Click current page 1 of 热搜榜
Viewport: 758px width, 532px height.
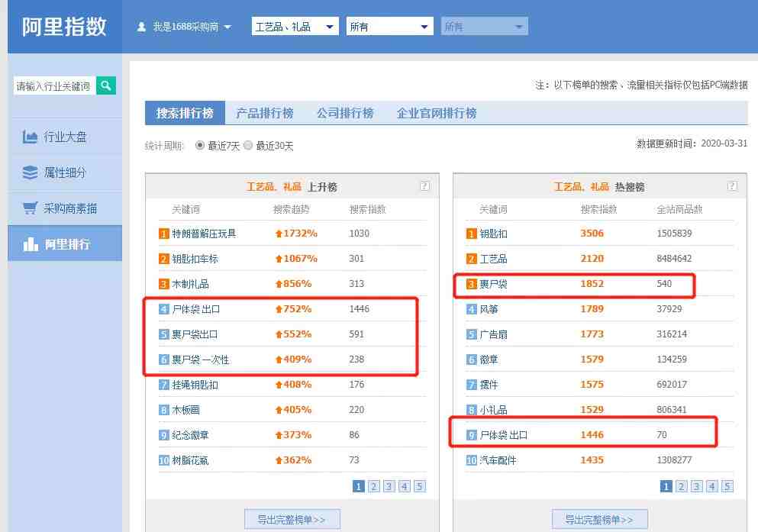coord(666,486)
